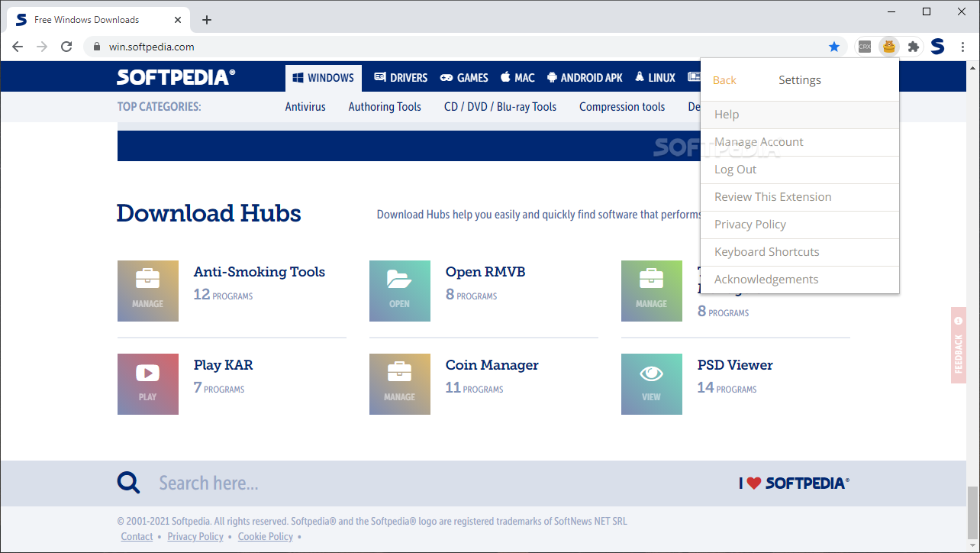The image size is (980, 553).
Task: Open the Authoring Tools category
Action: point(385,107)
